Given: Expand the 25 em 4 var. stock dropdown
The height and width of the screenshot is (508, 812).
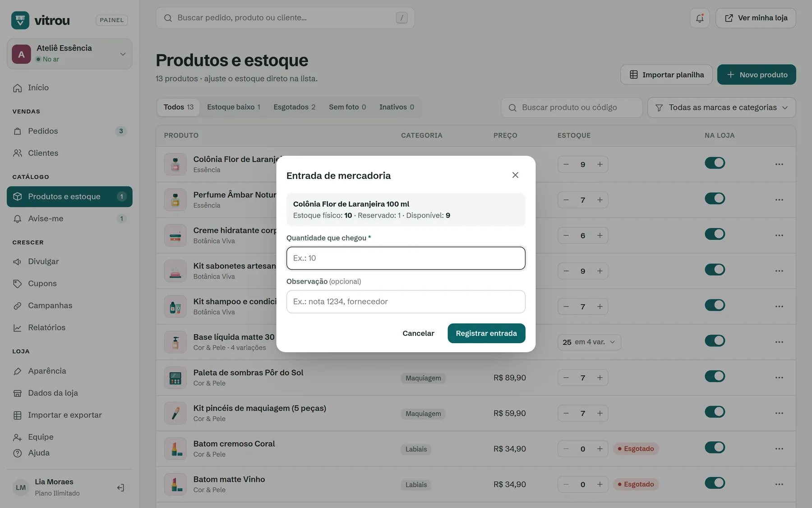Looking at the screenshot, I should [x=589, y=342].
